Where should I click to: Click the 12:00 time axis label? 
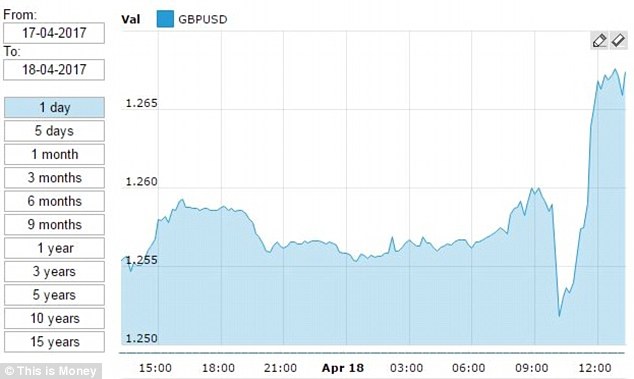[x=595, y=368]
